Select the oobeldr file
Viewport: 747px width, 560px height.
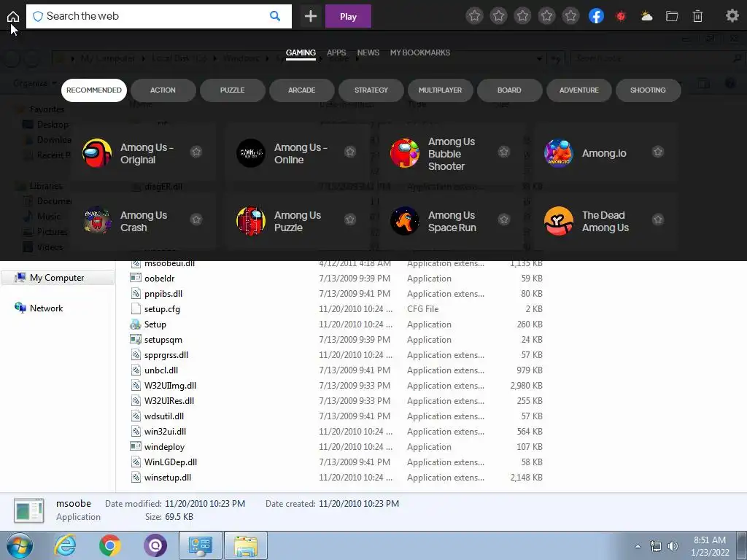160,279
